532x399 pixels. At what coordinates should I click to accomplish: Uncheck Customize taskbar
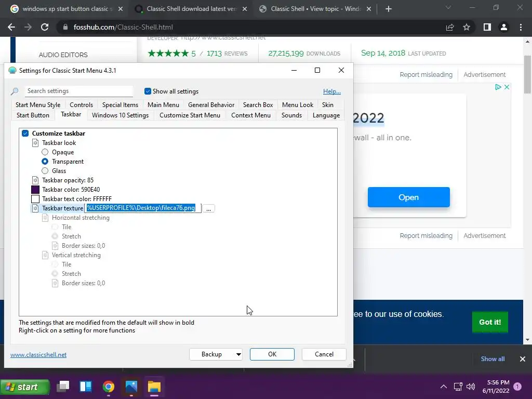(25, 134)
